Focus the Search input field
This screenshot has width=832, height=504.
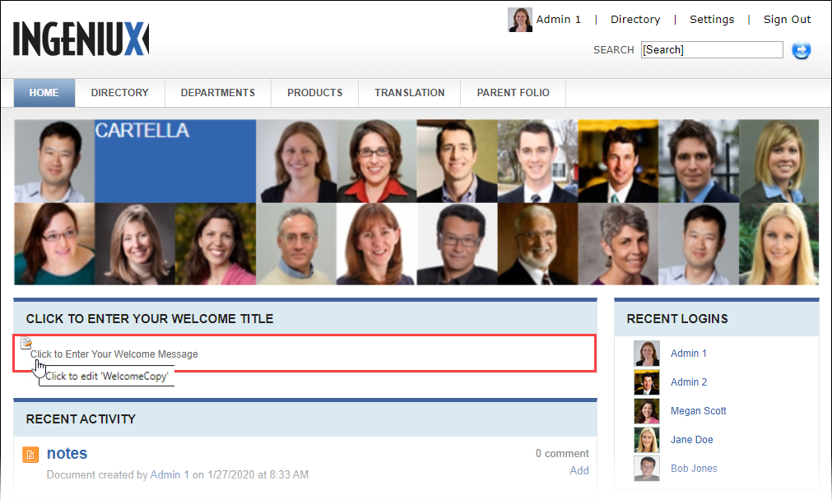pyautogui.click(x=712, y=50)
